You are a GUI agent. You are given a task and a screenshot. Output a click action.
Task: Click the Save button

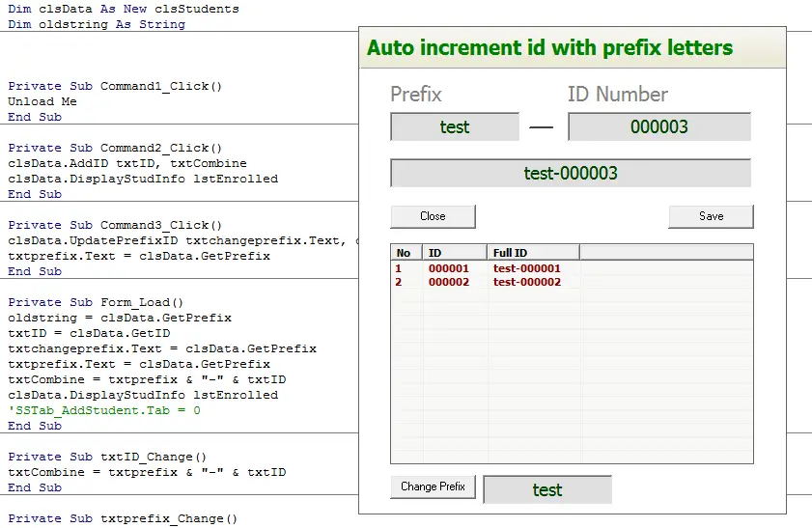click(711, 216)
